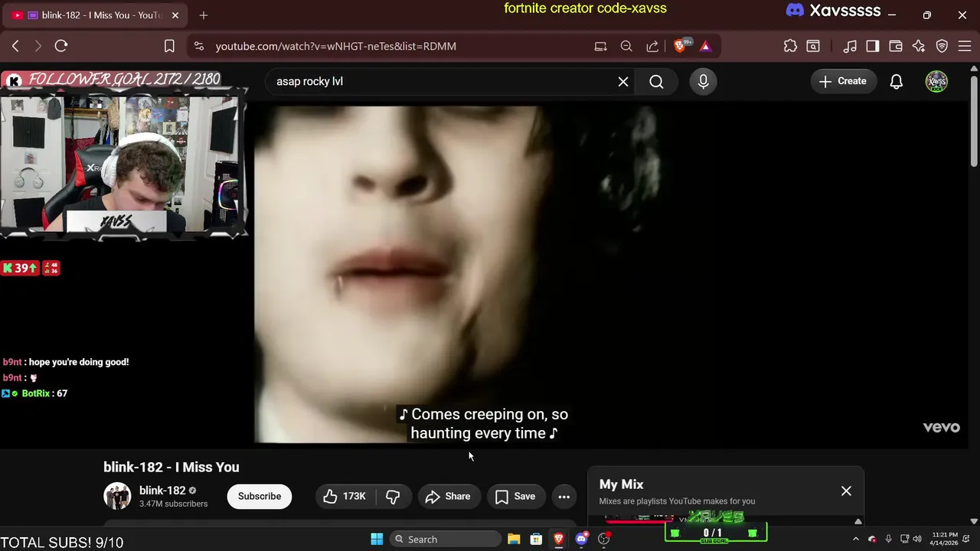
Task: Open blink-182 channel avatar
Action: [x=117, y=496]
